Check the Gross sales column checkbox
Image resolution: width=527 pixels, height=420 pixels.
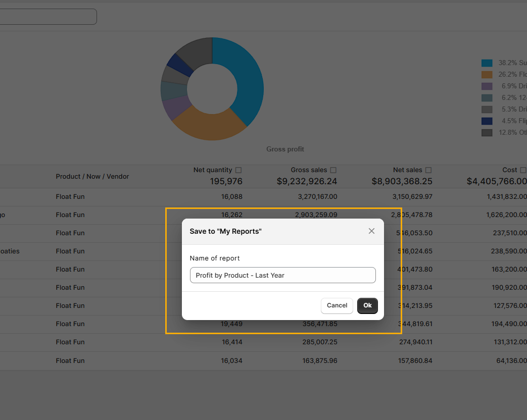click(x=333, y=170)
